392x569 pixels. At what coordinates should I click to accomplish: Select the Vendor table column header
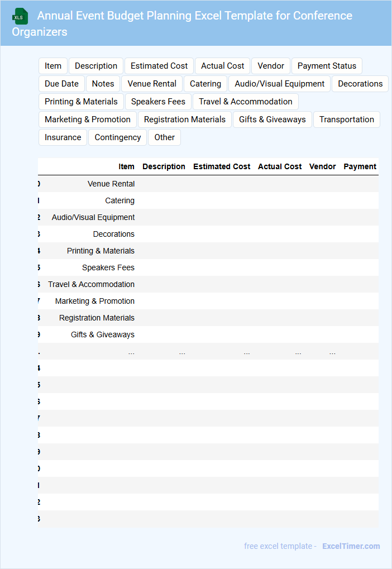click(x=322, y=166)
